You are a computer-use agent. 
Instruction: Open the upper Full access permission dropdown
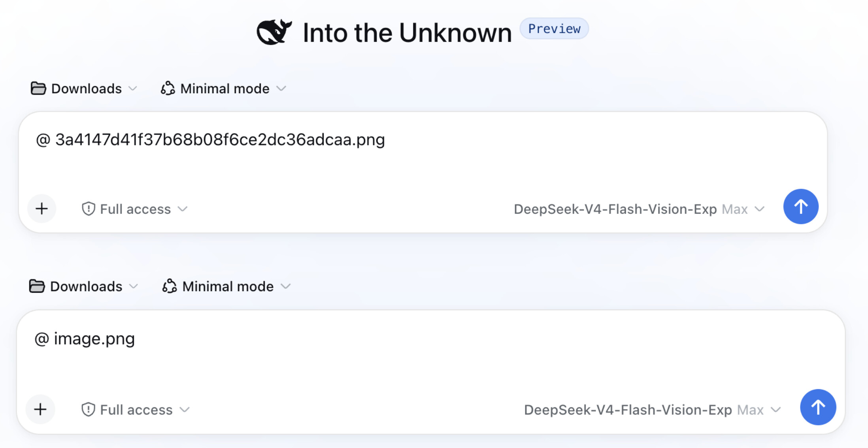tap(134, 209)
